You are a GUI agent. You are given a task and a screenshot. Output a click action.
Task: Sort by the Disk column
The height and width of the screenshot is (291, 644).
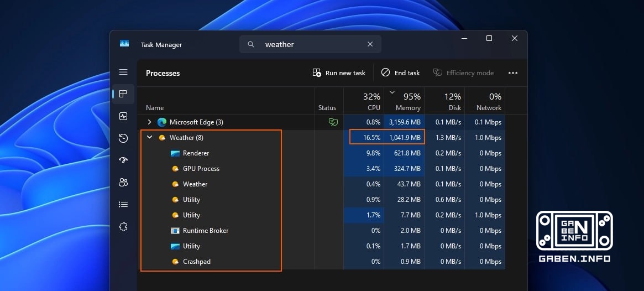coord(445,102)
